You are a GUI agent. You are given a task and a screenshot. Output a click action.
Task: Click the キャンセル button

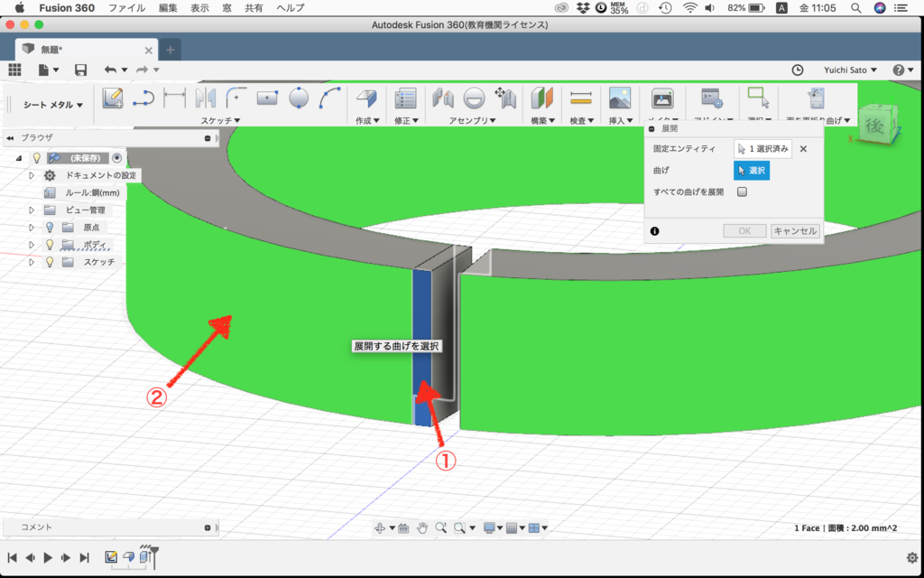(795, 230)
